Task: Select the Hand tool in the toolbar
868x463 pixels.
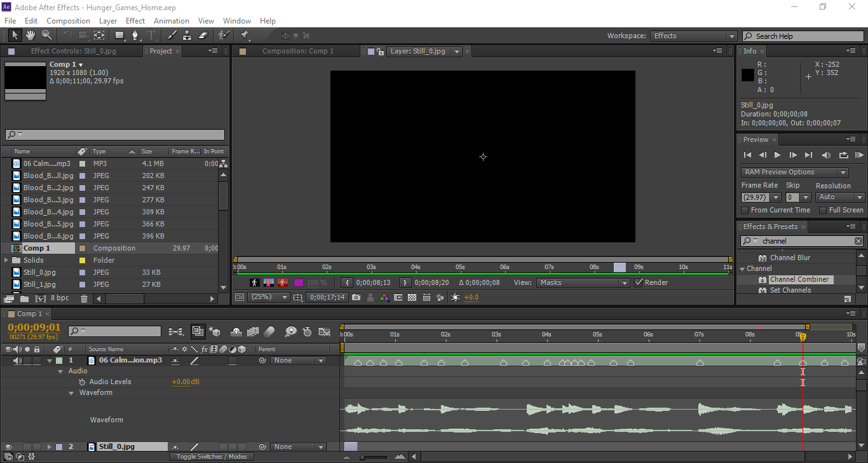Action: click(x=30, y=36)
